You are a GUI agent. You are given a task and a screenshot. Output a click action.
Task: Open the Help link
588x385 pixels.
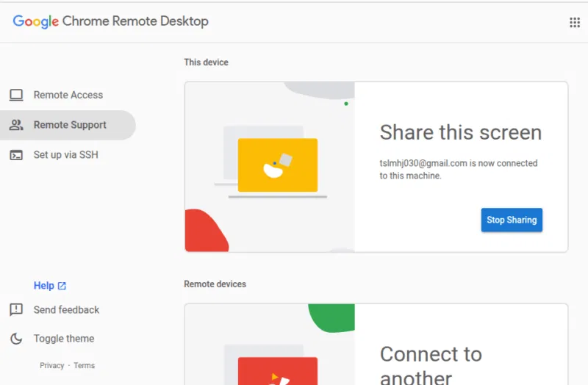click(43, 286)
